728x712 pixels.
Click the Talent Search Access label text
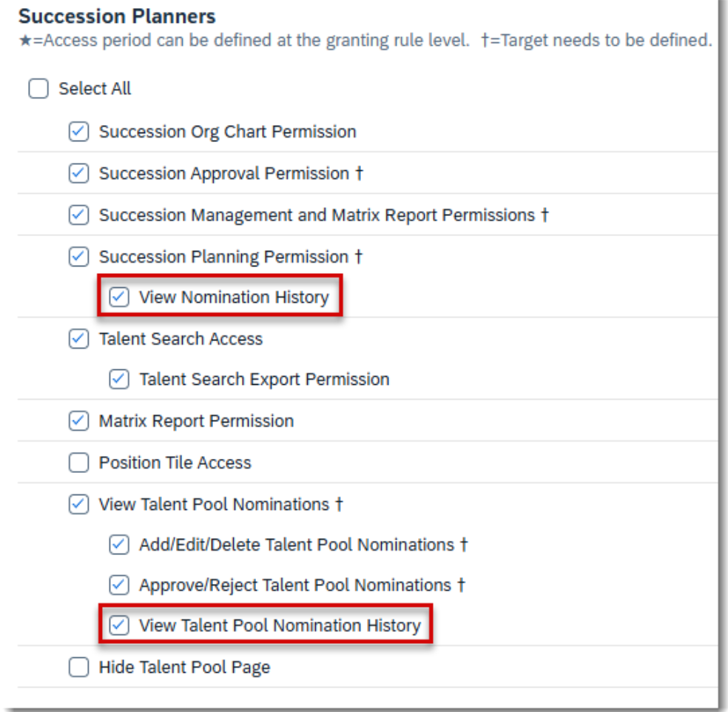click(x=180, y=338)
